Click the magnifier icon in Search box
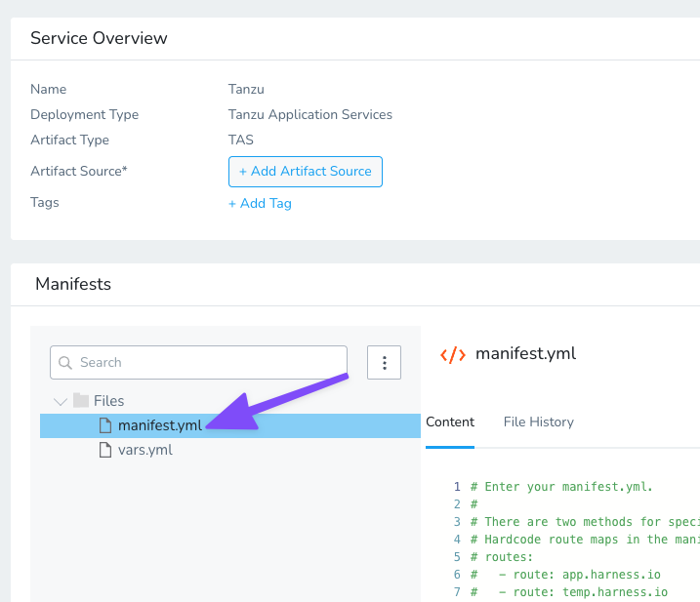Viewport: 700px width, 602px height. click(65, 362)
